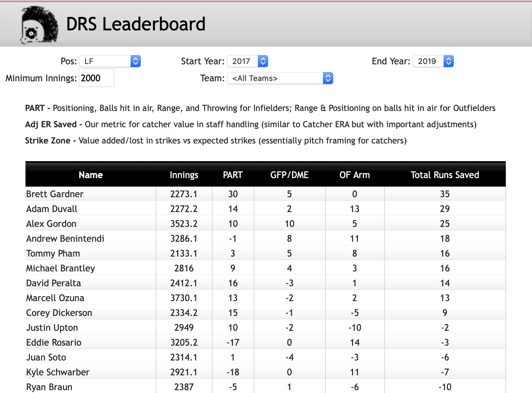Sort by OF Arm column header

pyautogui.click(x=354, y=175)
